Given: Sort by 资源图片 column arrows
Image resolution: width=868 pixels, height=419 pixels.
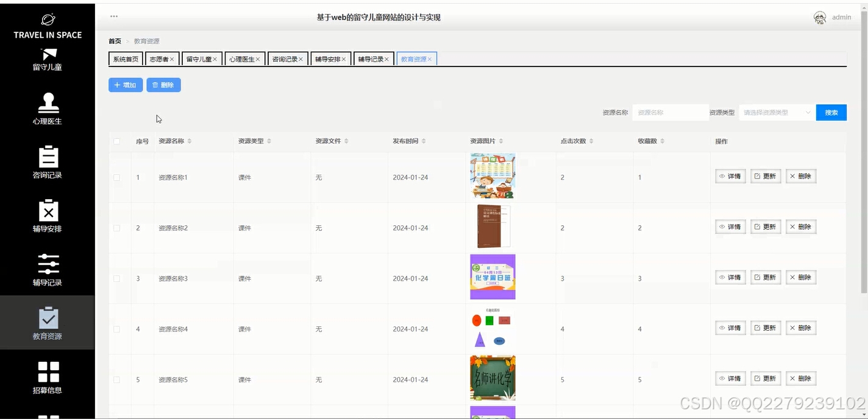Looking at the screenshot, I should coord(501,141).
